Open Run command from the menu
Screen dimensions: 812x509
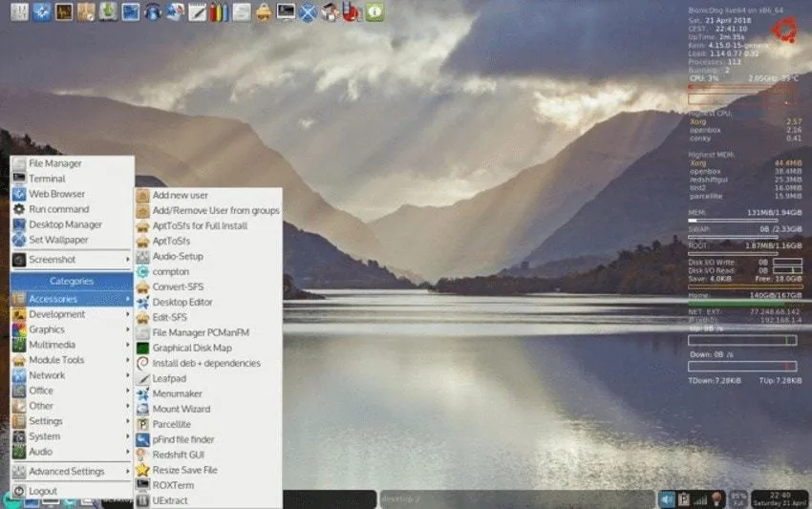point(58,209)
